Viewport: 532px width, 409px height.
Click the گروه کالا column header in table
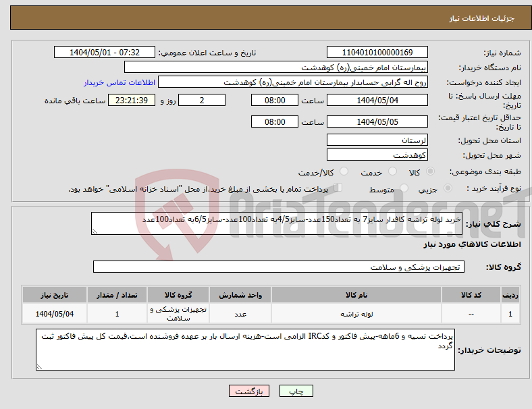[x=178, y=295]
